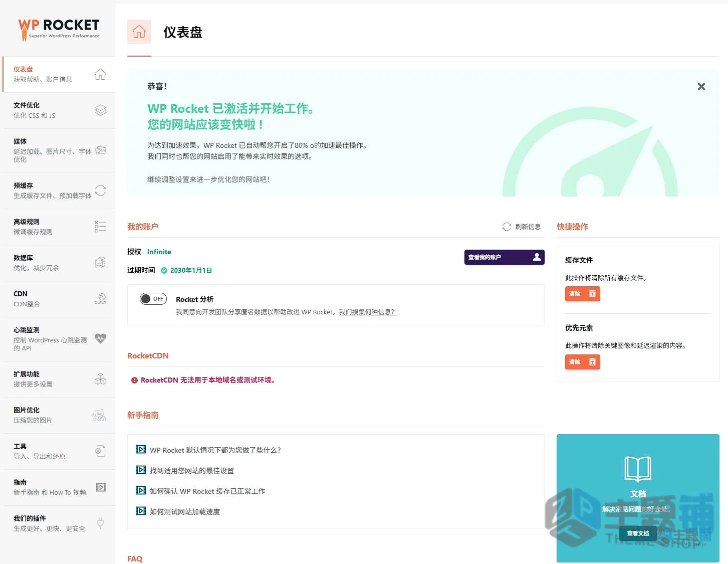Image resolution: width=728 pixels, height=564 pixels.
Task: Click video icon beside 如何测试网站加载速度
Action: point(141,511)
